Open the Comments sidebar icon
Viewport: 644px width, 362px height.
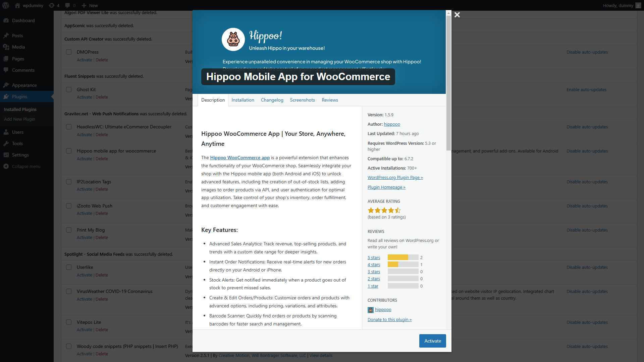tap(6, 70)
